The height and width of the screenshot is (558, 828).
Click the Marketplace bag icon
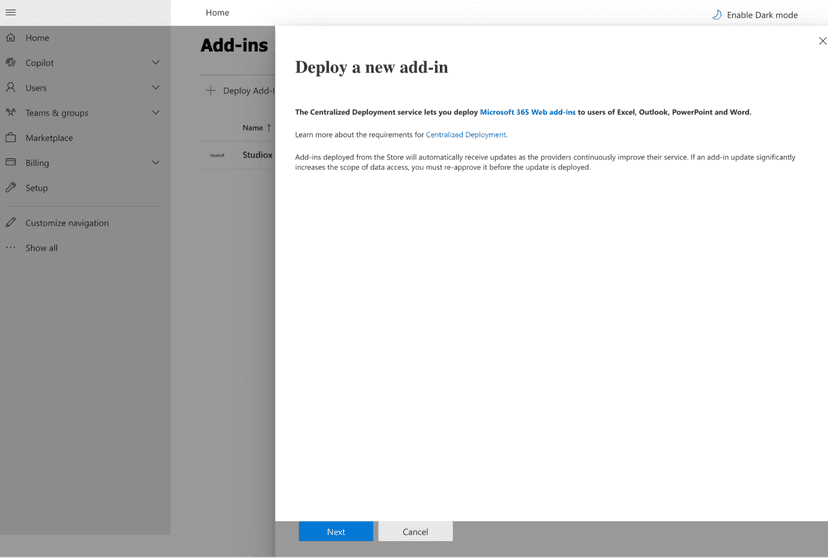[11, 137]
